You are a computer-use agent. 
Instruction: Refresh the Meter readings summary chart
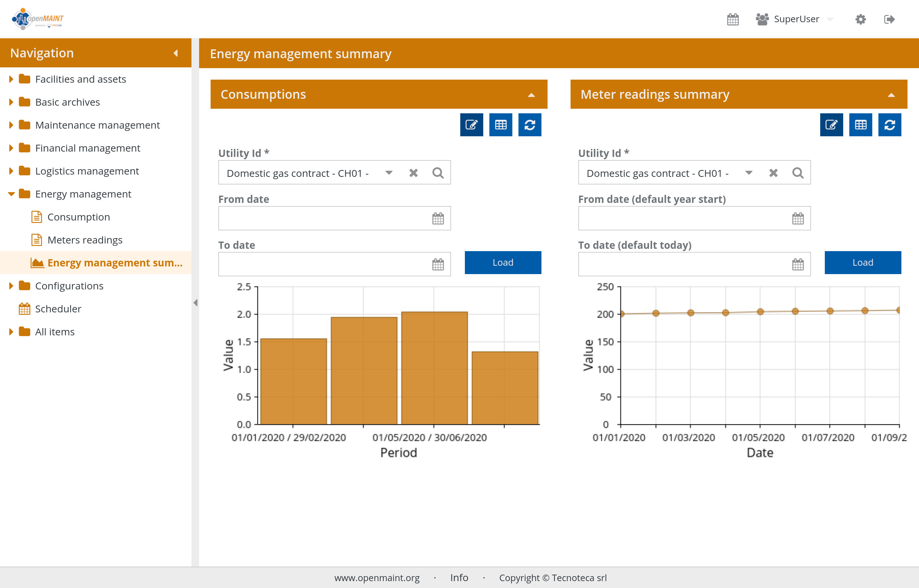tap(890, 125)
